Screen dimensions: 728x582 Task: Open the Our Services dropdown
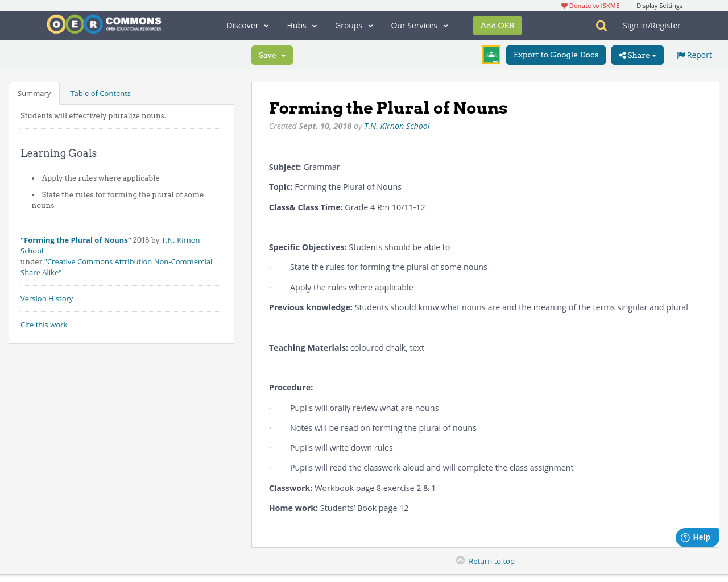419,25
